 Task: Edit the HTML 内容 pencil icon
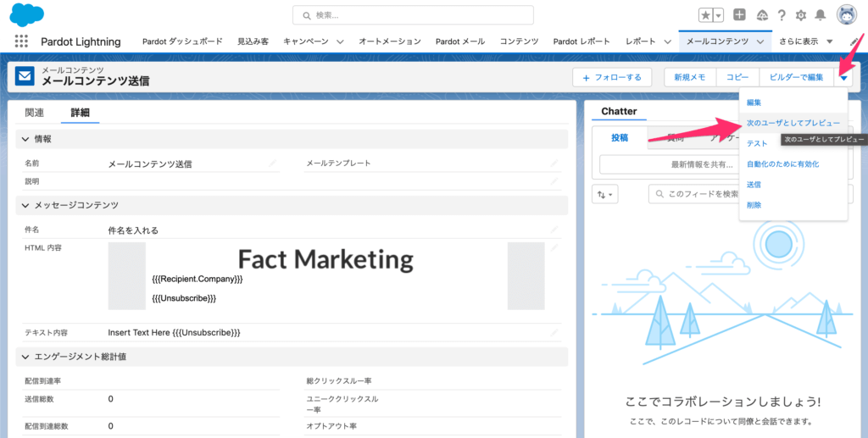click(x=554, y=247)
